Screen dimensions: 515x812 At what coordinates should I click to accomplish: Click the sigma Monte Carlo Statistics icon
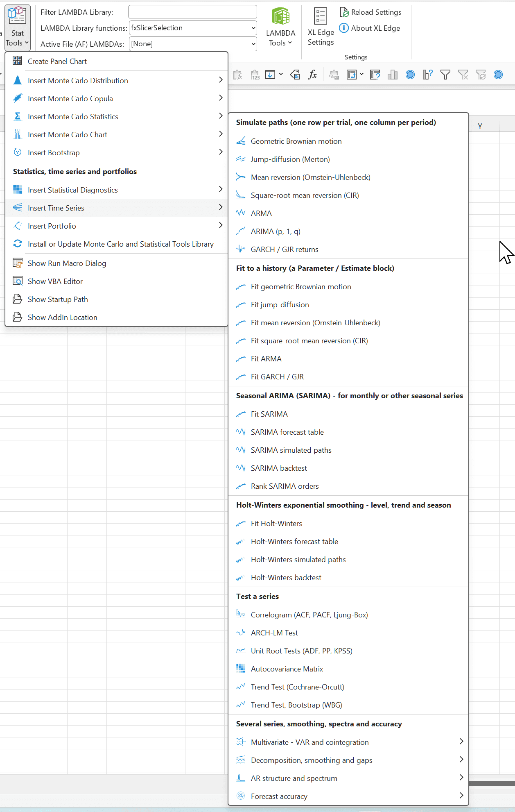click(x=18, y=116)
